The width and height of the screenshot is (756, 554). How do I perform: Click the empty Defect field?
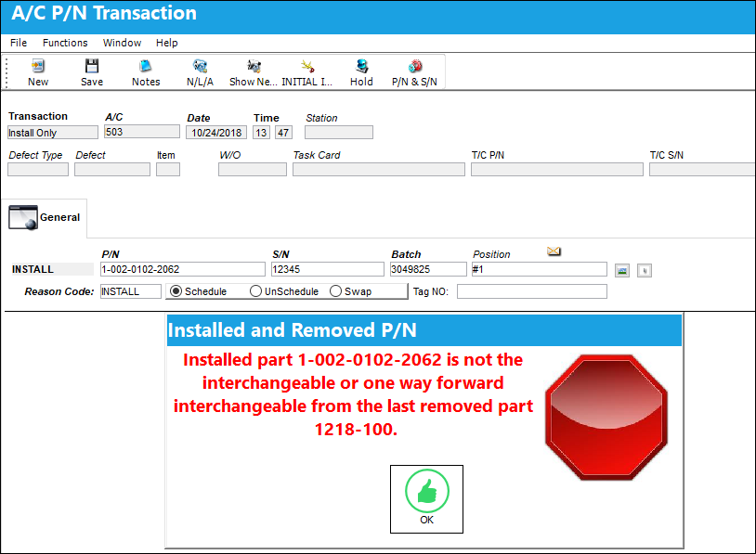(x=112, y=170)
